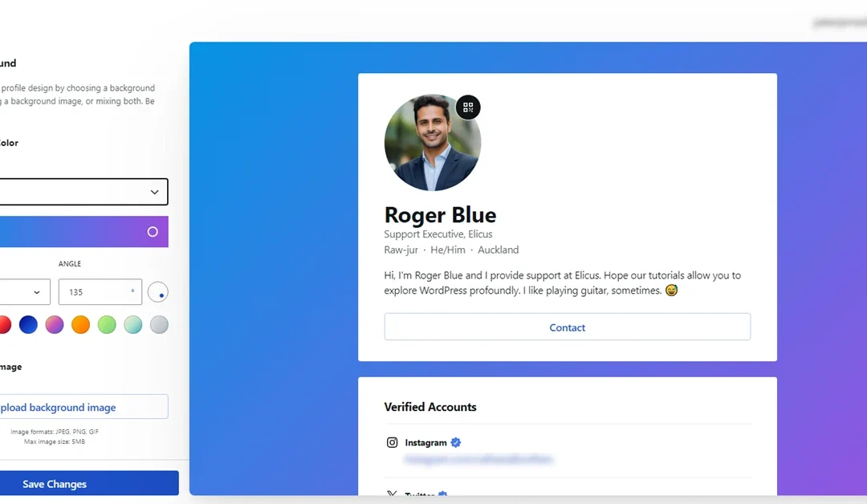Click the bio text starting "Hi, I'm Roger Blue"
The width and height of the screenshot is (867, 504).
(x=562, y=283)
